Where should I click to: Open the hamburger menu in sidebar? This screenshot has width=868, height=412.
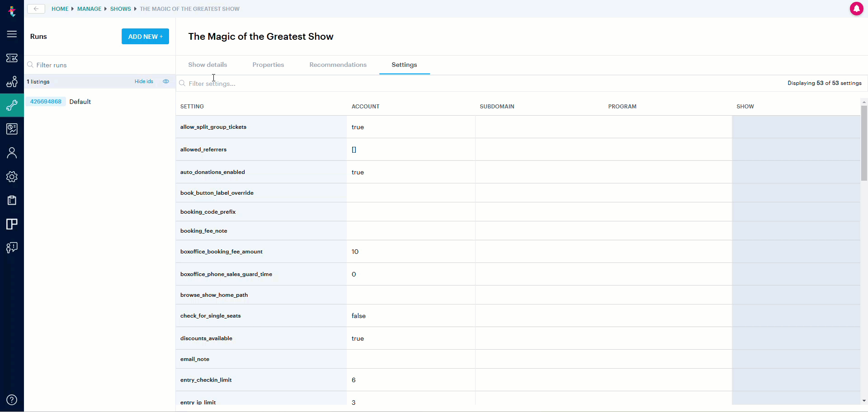point(12,34)
